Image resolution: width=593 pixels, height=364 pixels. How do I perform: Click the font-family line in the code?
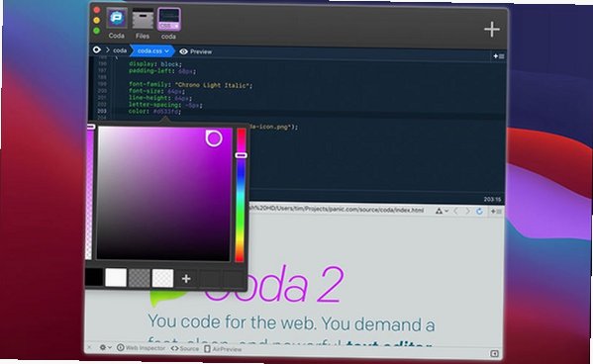pyautogui.click(x=190, y=85)
